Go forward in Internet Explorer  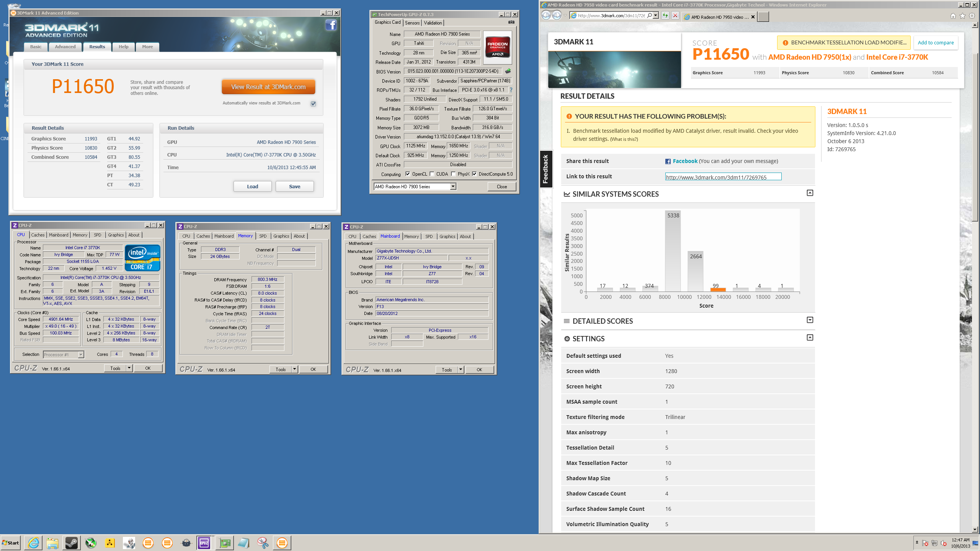(557, 15)
